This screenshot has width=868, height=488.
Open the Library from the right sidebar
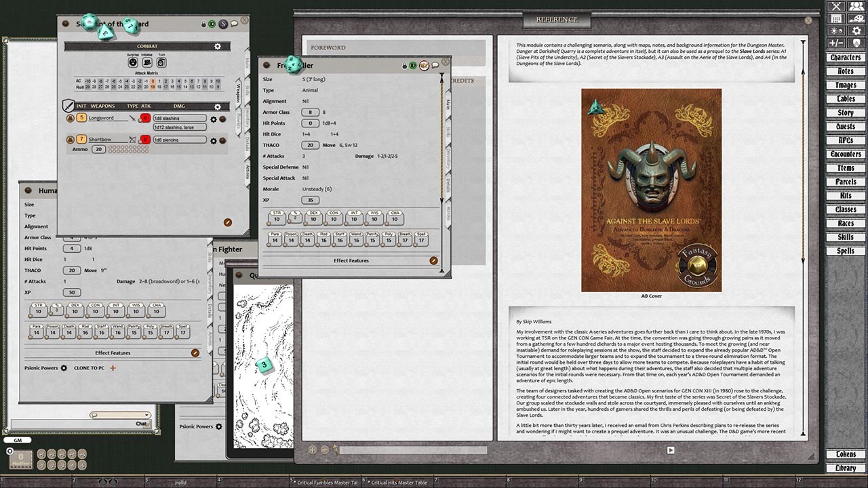(x=846, y=468)
